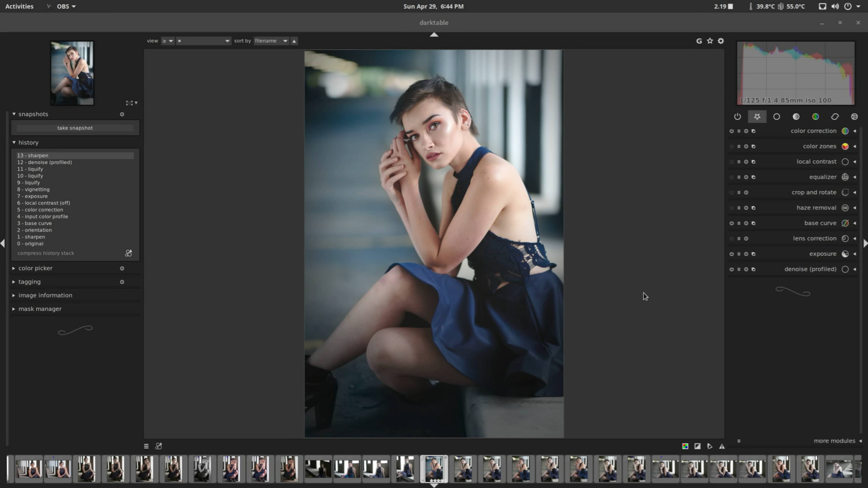Toggle soft proofing icon below image
The width and height of the screenshot is (868, 488).
click(x=710, y=446)
